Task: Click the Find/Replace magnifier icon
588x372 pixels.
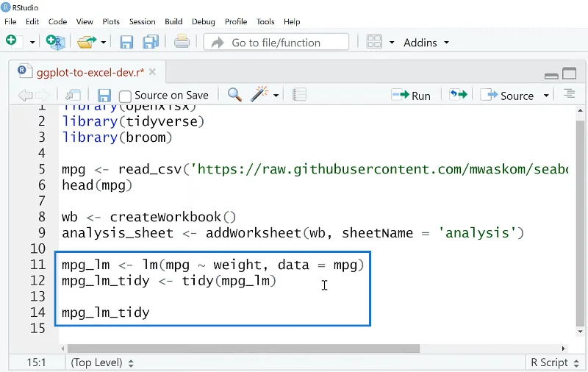Action: pyautogui.click(x=234, y=95)
